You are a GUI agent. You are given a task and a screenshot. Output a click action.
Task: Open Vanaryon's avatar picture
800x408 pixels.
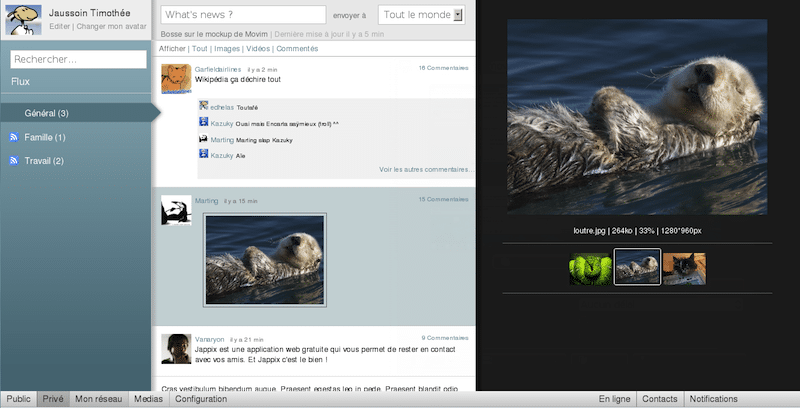[x=176, y=349]
